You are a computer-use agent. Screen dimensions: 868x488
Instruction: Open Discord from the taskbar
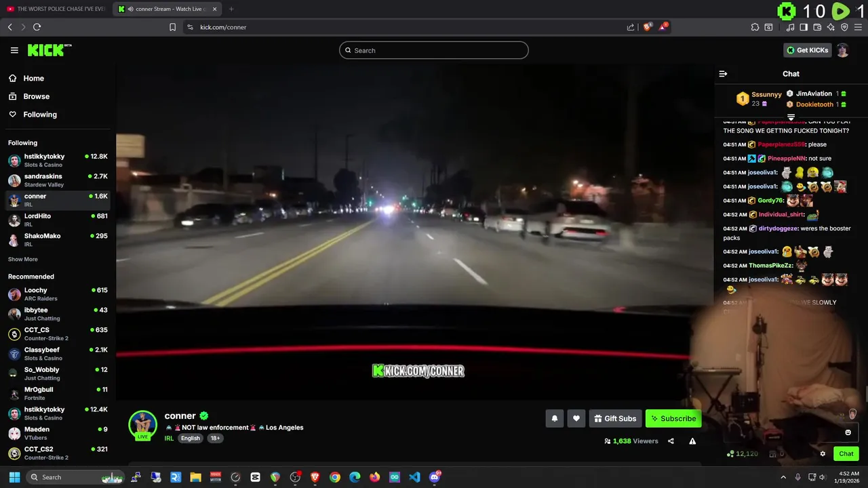pyautogui.click(x=435, y=477)
